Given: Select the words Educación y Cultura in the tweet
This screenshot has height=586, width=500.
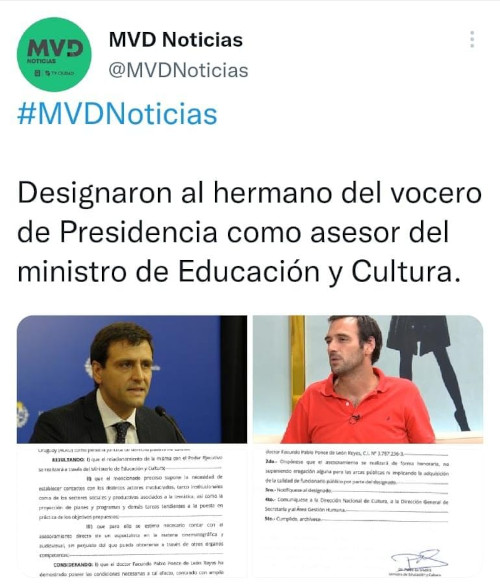Looking at the screenshot, I should pos(319,271).
